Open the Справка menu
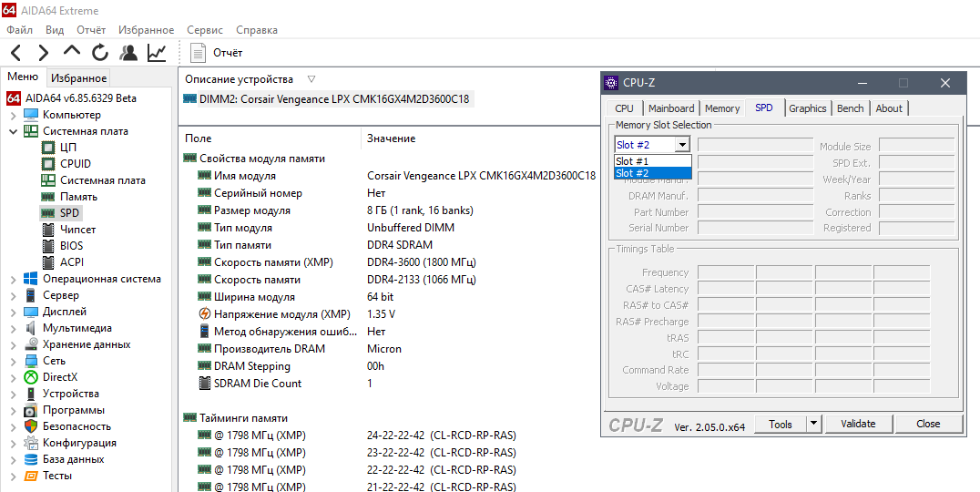Image resolution: width=980 pixels, height=492 pixels. pos(257,30)
